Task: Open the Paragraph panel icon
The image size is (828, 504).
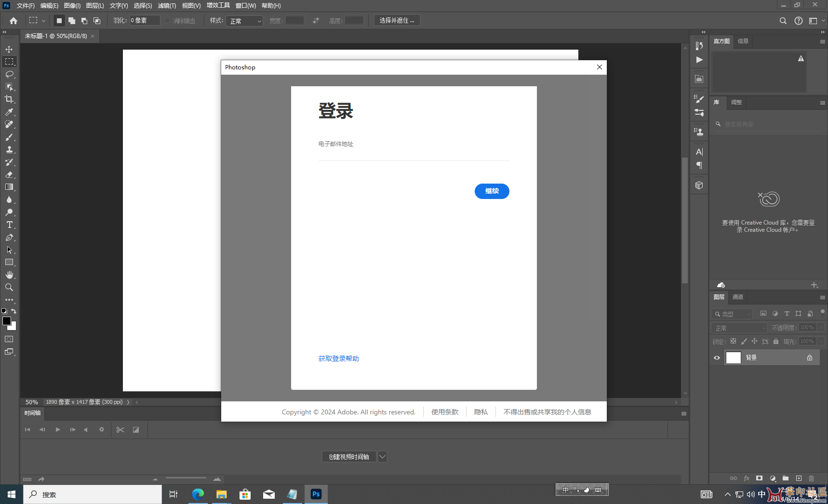Action: [699, 165]
